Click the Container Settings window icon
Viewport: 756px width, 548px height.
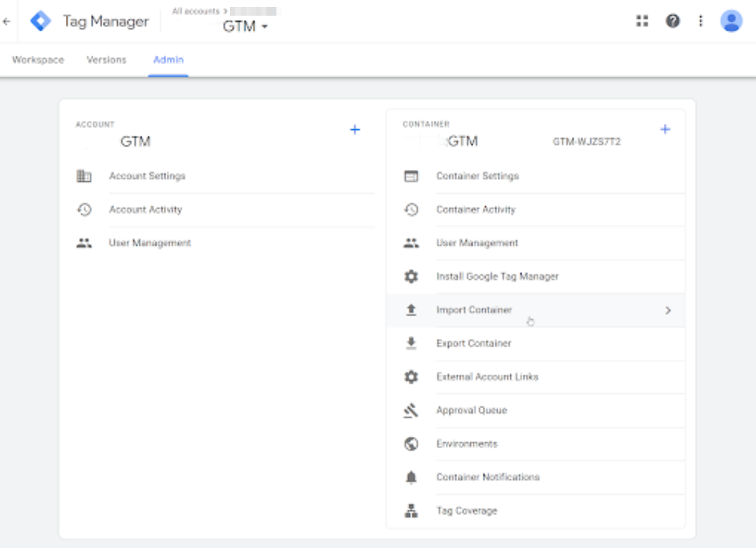pos(411,176)
